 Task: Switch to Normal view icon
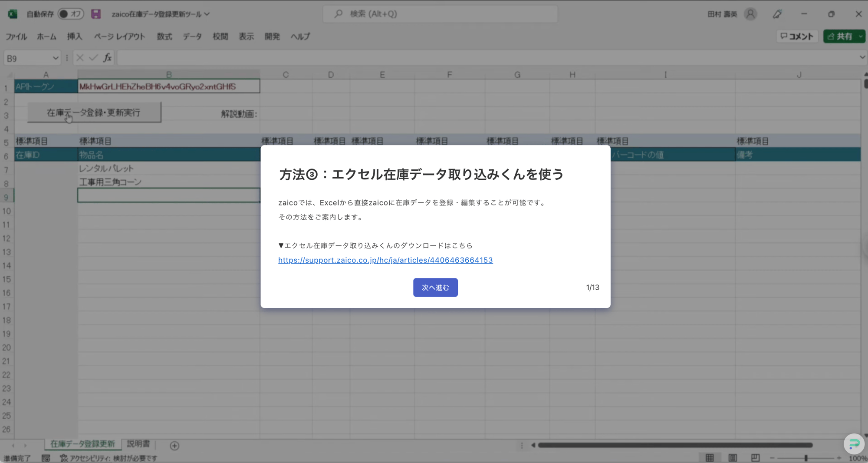(710, 458)
